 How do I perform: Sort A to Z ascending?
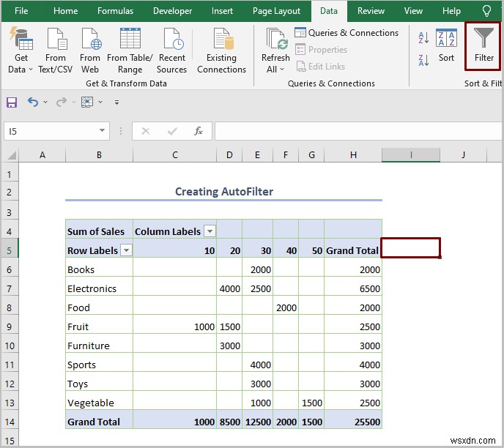click(423, 37)
